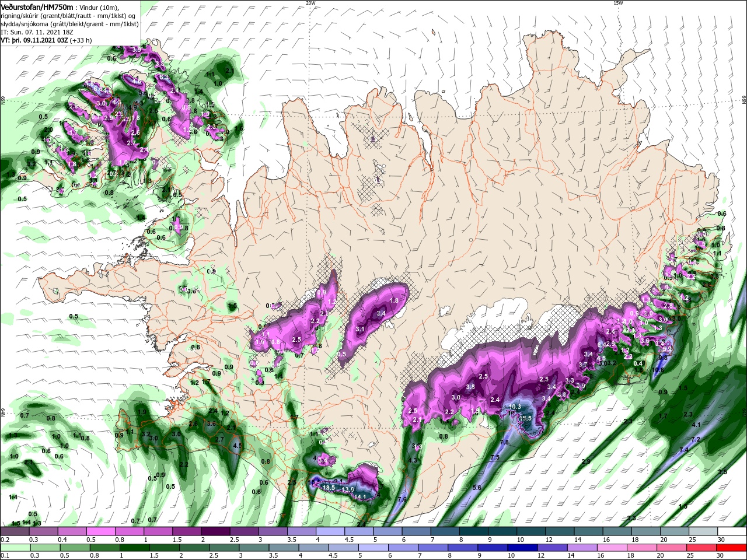This screenshot has height=560, width=747.
Task: Click the Veðurstofan/HM750m title text
Action: [37, 7]
